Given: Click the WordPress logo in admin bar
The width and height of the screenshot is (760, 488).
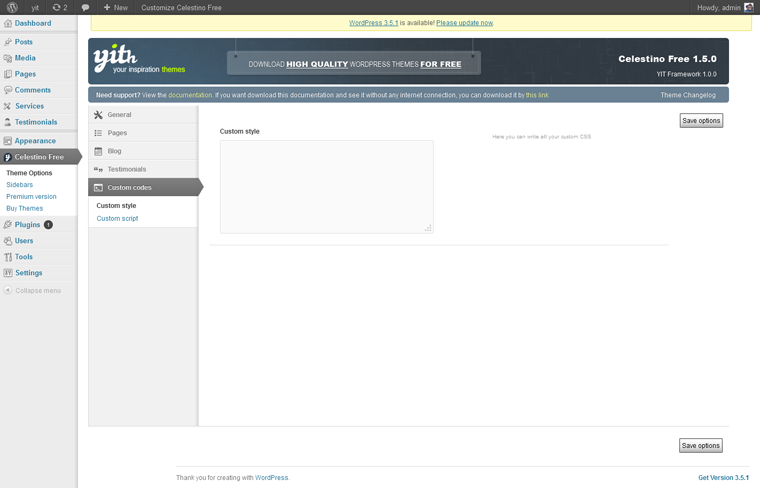Looking at the screenshot, I should pos(12,7).
